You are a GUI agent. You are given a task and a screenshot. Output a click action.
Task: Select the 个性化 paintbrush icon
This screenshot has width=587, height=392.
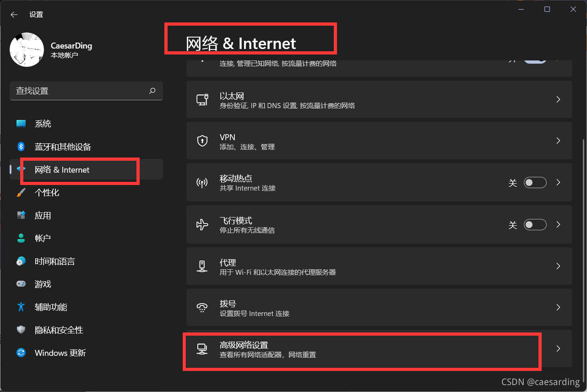tap(21, 192)
